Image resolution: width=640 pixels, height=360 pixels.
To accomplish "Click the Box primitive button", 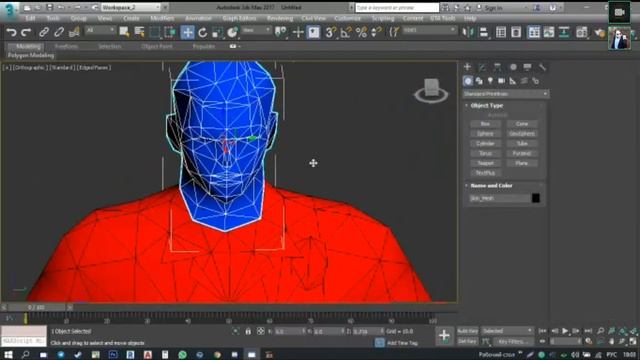I will [485, 124].
